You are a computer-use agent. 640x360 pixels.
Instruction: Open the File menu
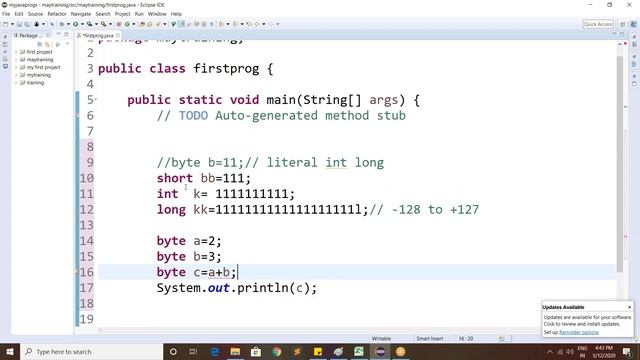(x=6, y=14)
